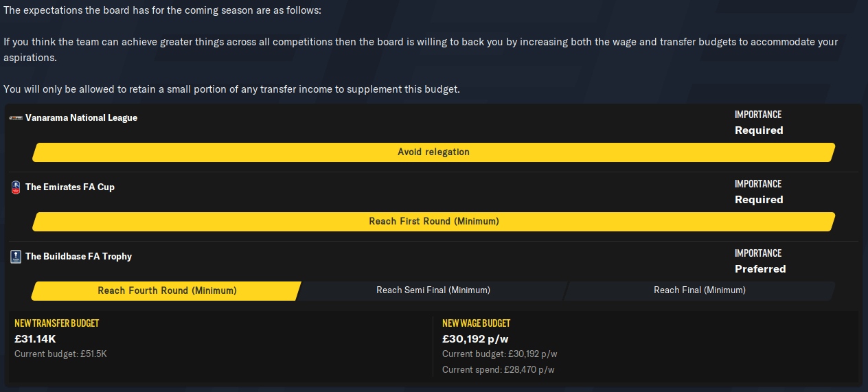Image resolution: width=868 pixels, height=392 pixels.
Task: Click the Required importance for FA Cup
Action: coord(759,200)
